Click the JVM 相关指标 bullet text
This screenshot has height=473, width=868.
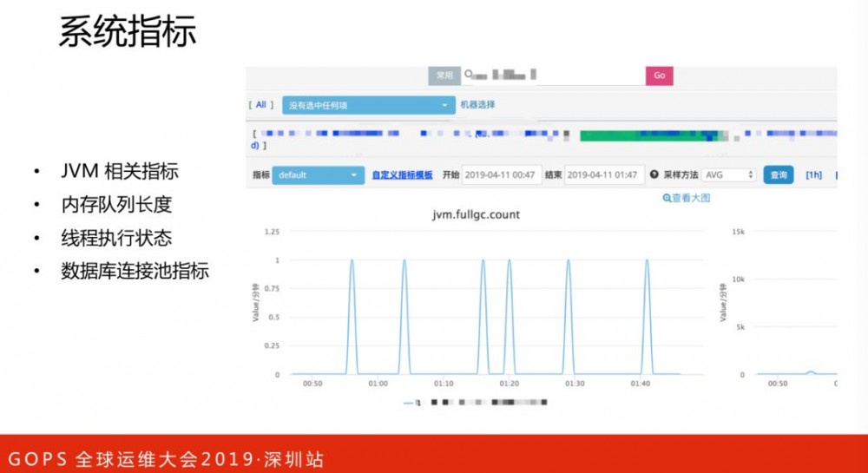(120, 172)
